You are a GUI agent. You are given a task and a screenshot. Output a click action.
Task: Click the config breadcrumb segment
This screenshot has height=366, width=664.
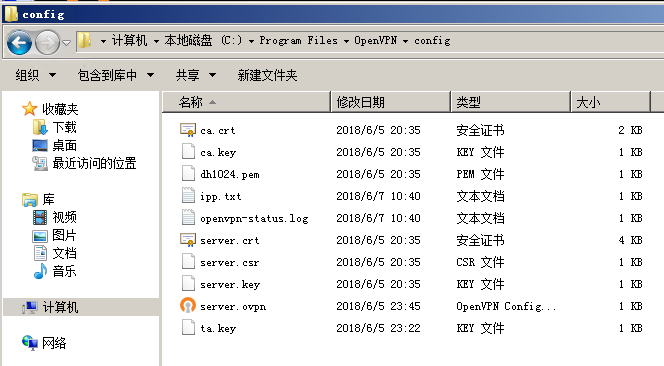click(432, 41)
